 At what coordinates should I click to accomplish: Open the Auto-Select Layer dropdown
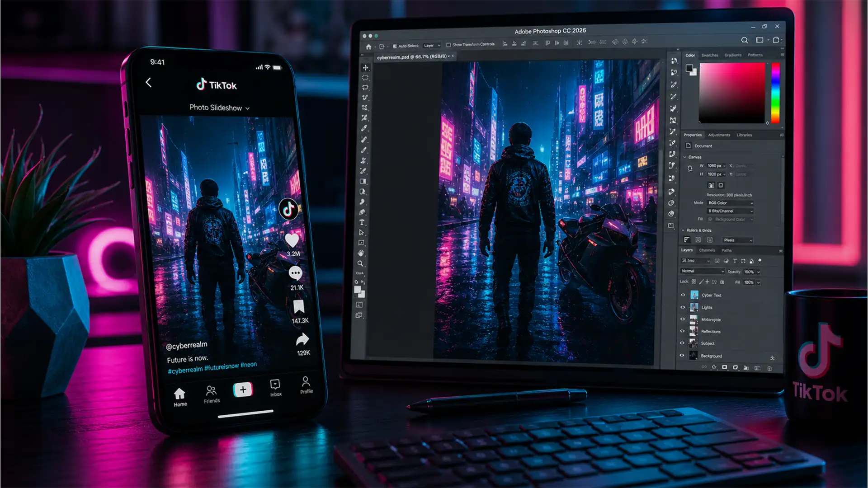tap(432, 46)
